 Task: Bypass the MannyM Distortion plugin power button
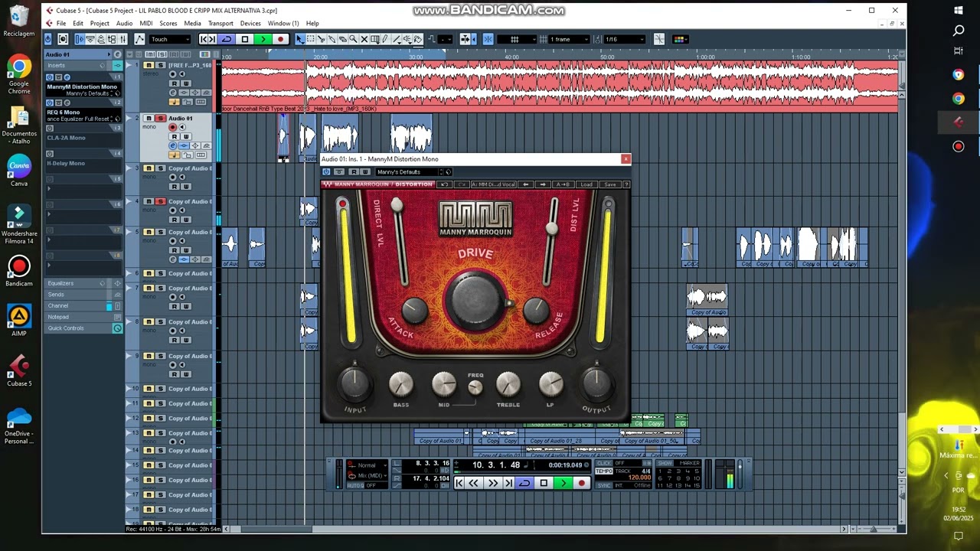(326, 172)
